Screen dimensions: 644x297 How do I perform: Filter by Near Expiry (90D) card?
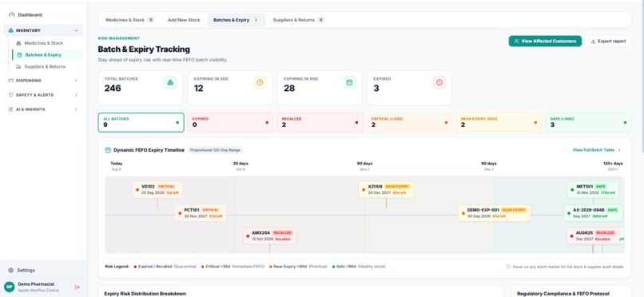(499, 122)
